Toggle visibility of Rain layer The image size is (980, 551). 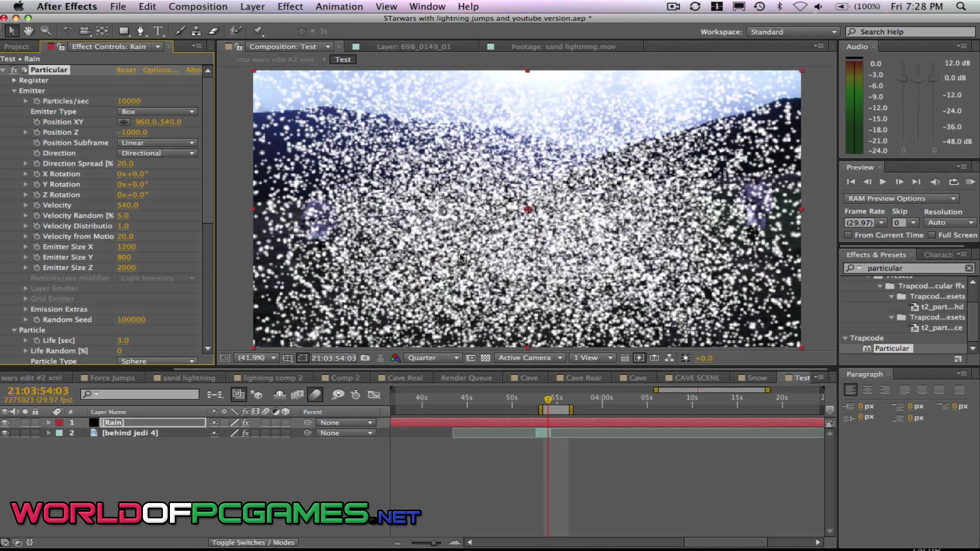coord(5,422)
